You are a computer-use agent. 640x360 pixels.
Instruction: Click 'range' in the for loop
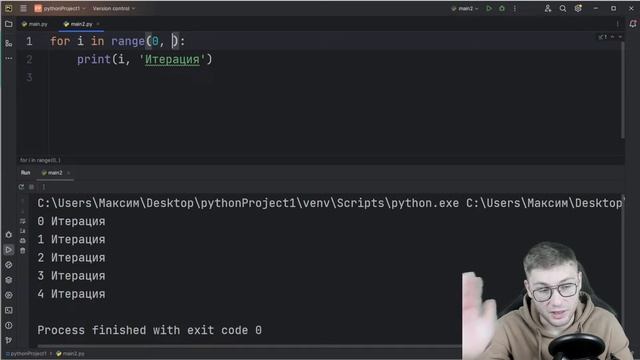coord(128,41)
